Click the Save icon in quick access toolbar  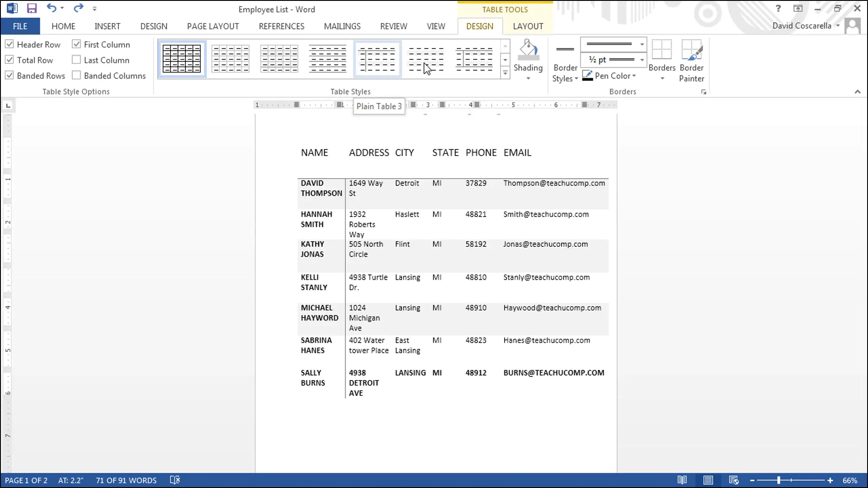[32, 8]
